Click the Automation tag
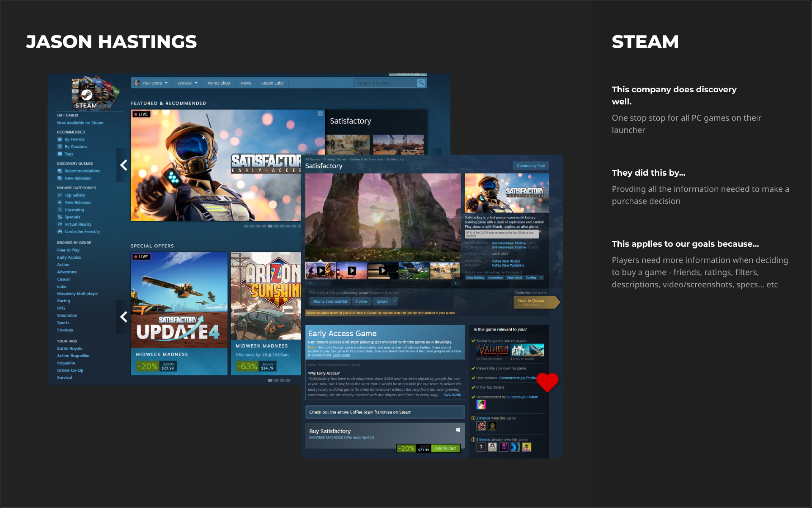Image resolution: width=812 pixels, height=508 pixels. (495, 278)
